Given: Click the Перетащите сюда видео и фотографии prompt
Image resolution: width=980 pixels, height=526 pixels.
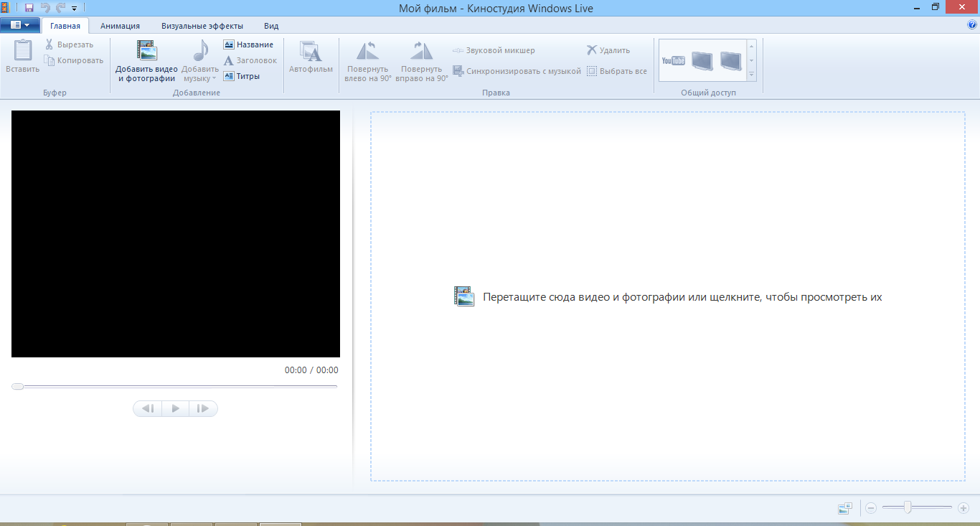Looking at the screenshot, I should (682, 297).
